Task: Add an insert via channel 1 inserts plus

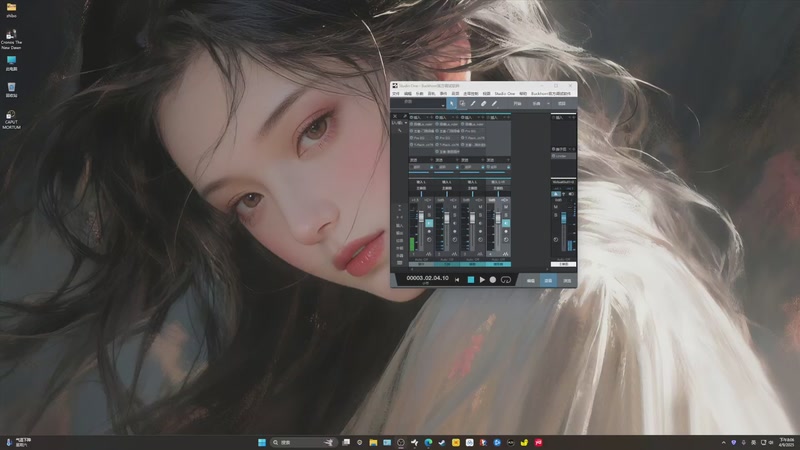Action: 431,117
